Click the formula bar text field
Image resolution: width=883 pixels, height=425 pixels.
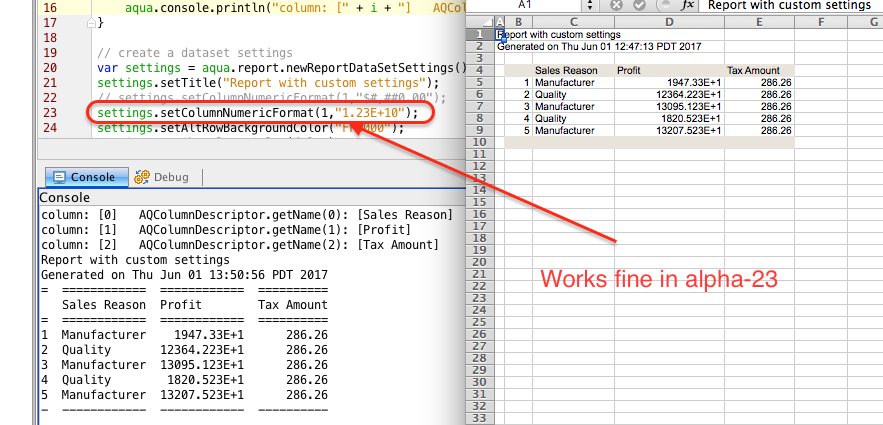click(x=790, y=5)
